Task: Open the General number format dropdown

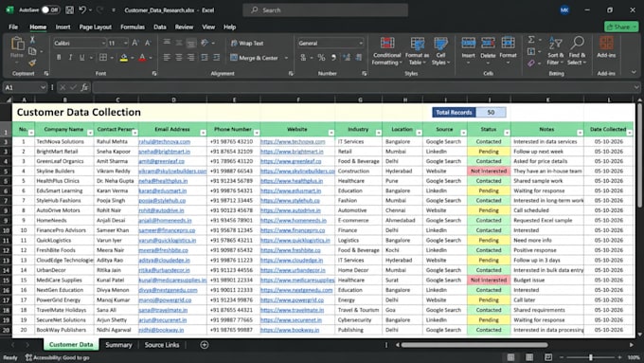Action: click(361, 44)
